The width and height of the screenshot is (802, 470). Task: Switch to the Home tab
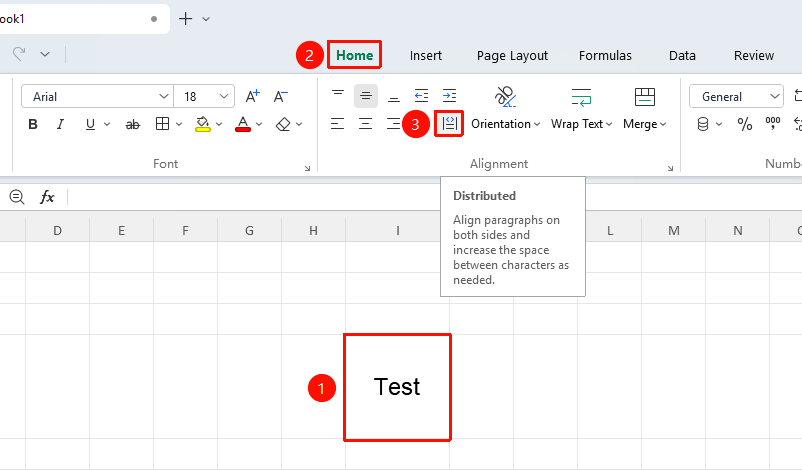[354, 55]
